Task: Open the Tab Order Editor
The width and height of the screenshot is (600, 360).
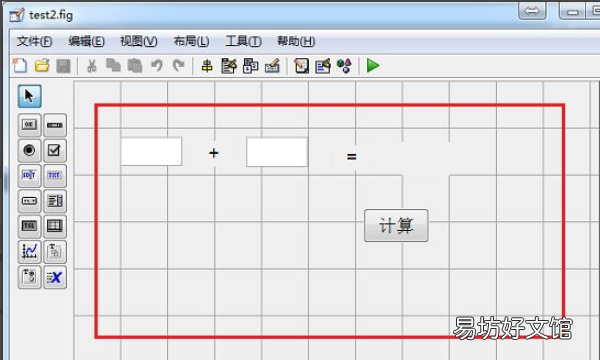Action: [251, 66]
